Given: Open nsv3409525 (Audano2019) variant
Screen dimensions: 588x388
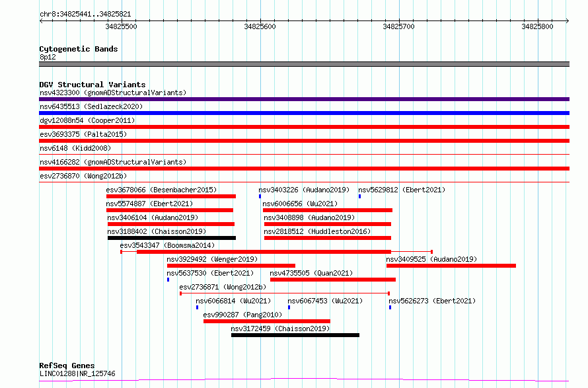Looking at the screenshot, I should pyautogui.click(x=431, y=259).
